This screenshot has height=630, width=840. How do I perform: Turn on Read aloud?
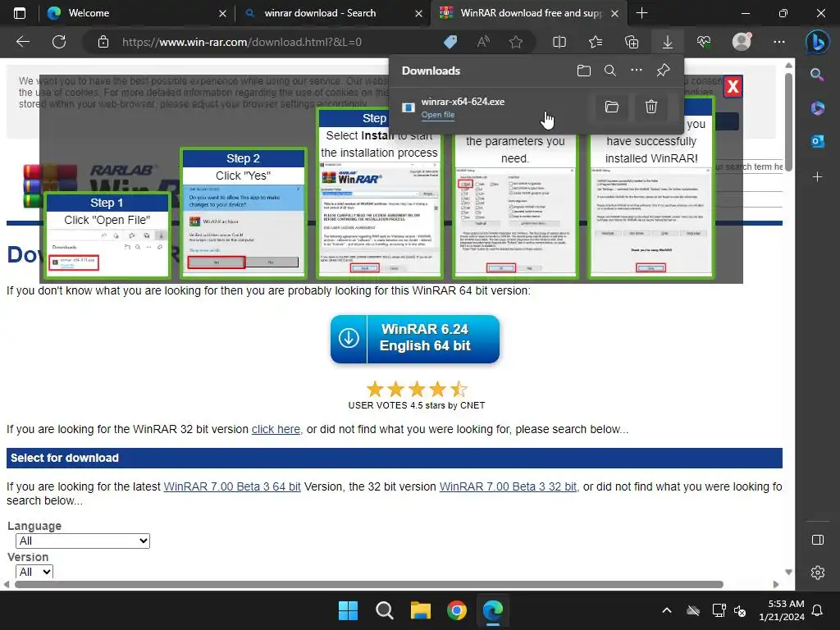pyautogui.click(x=483, y=42)
